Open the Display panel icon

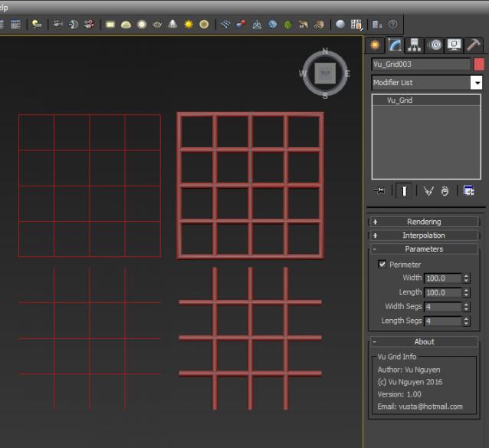[x=454, y=44]
